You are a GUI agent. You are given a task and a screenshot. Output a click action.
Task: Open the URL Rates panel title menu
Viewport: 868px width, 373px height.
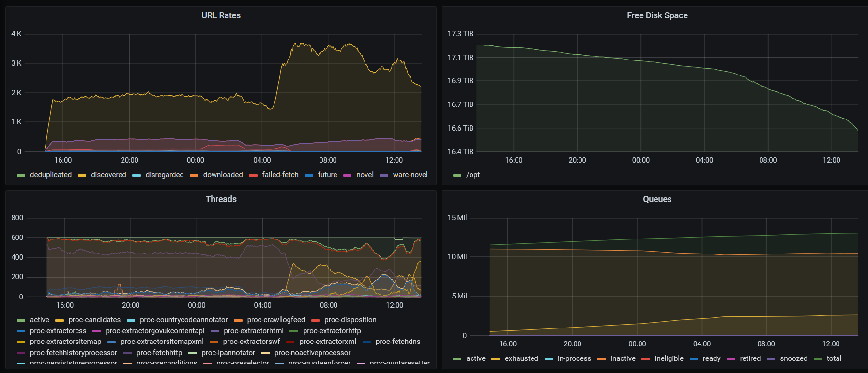(221, 15)
